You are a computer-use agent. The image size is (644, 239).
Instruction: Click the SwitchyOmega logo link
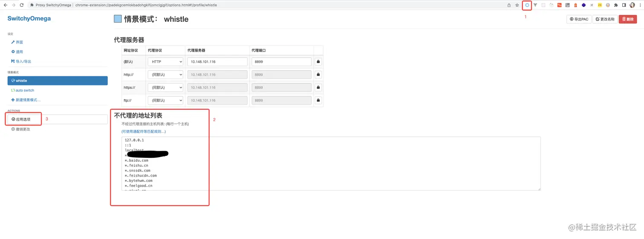click(29, 18)
